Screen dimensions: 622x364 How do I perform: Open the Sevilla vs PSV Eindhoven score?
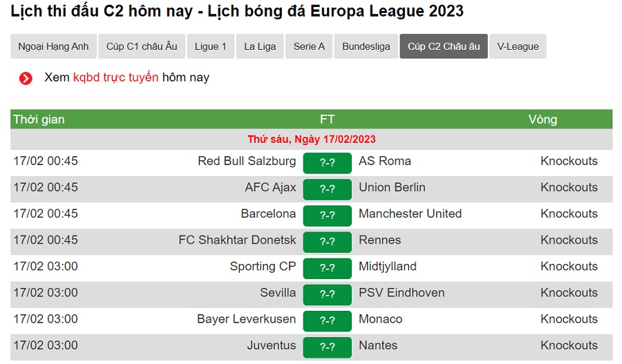tap(327, 294)
